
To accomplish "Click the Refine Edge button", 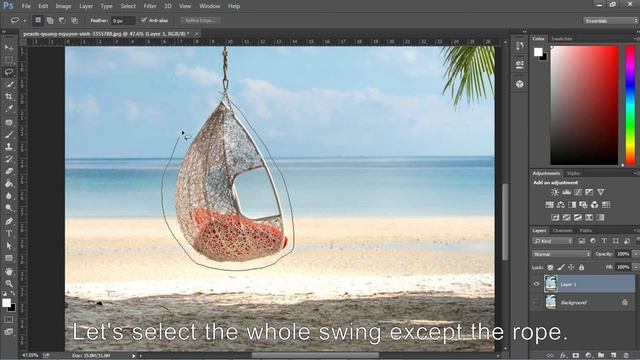I will coord(200,20).
